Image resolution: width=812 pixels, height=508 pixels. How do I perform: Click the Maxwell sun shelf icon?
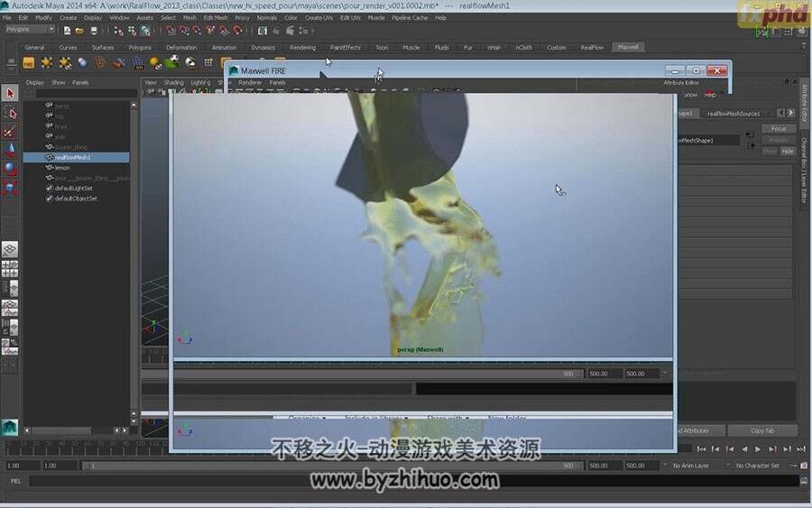tap(47, 63)
